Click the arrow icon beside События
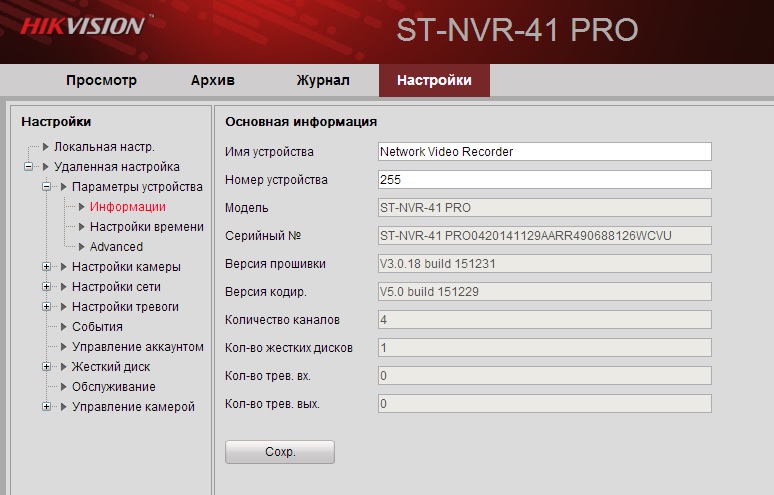 tap(63, 327)
